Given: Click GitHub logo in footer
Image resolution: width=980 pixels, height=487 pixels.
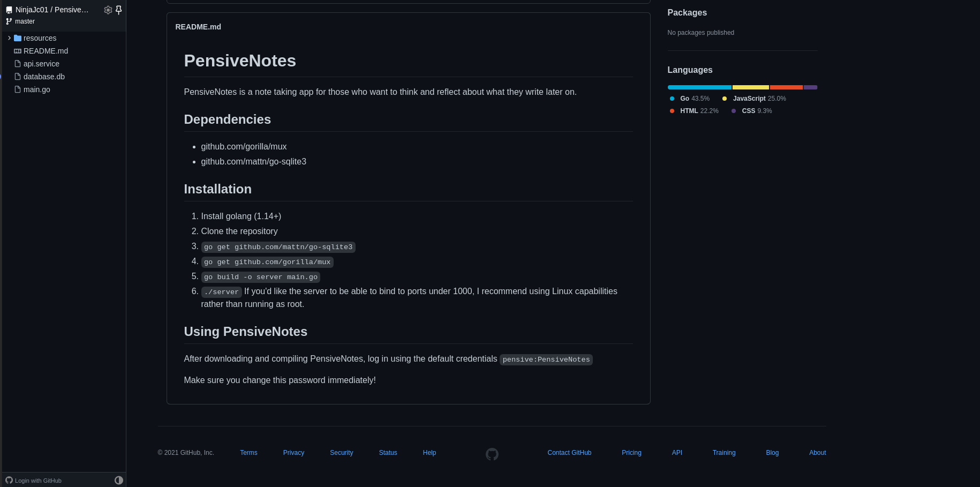Looking at the screenshot, I should 492,454.
